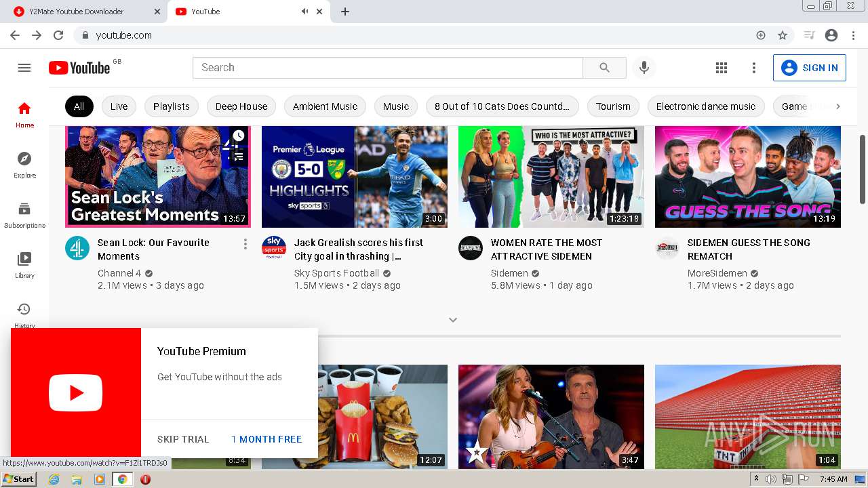Open Minecraft TNT video thumbnail
This screenshot has width=868, height=488.
pyautogui.click(x=748, y=417)
